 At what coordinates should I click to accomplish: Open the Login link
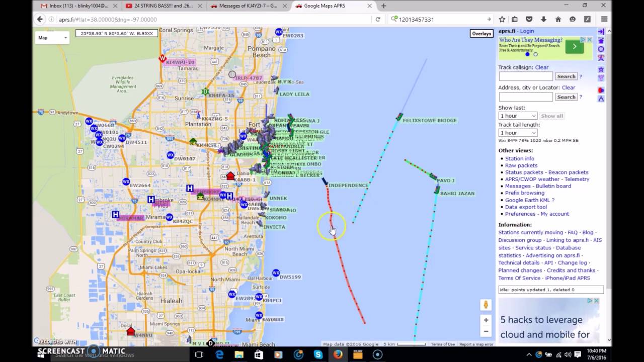[x=527, y=31]
